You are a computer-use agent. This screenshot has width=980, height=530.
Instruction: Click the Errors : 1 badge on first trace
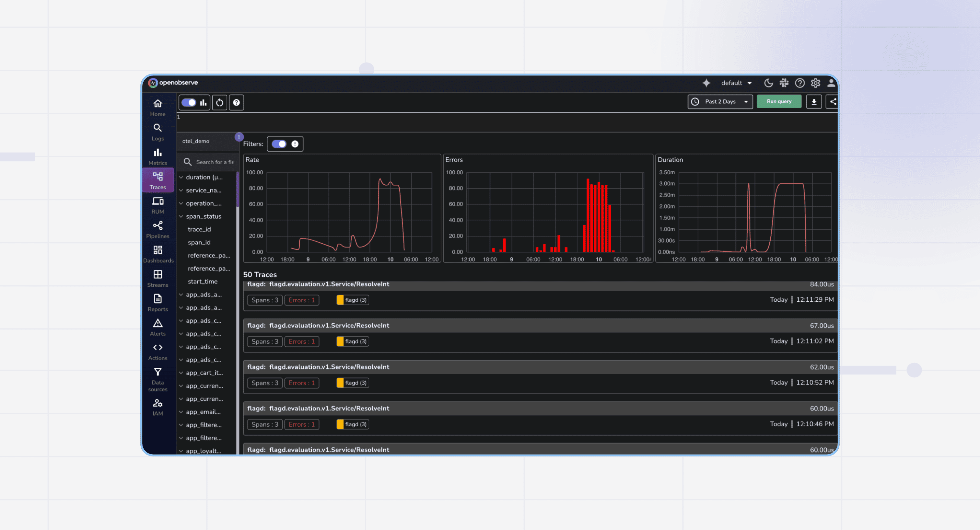click(301, 300)
